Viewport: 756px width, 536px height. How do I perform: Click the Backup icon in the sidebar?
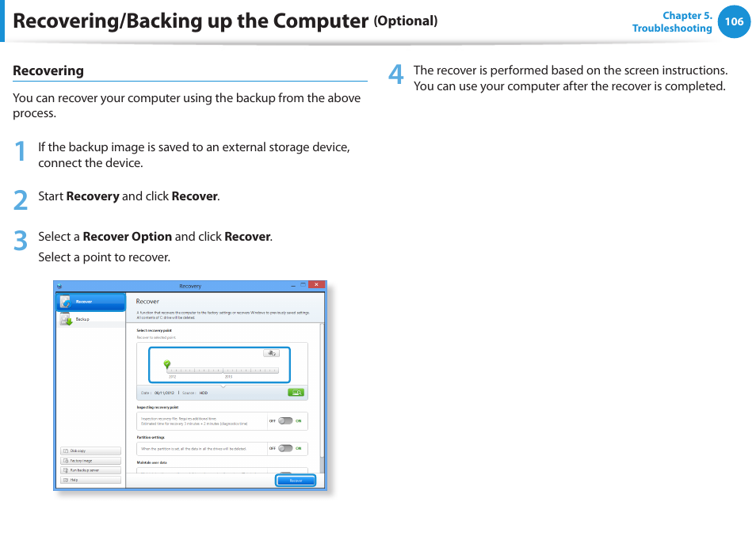coord(67,320)
